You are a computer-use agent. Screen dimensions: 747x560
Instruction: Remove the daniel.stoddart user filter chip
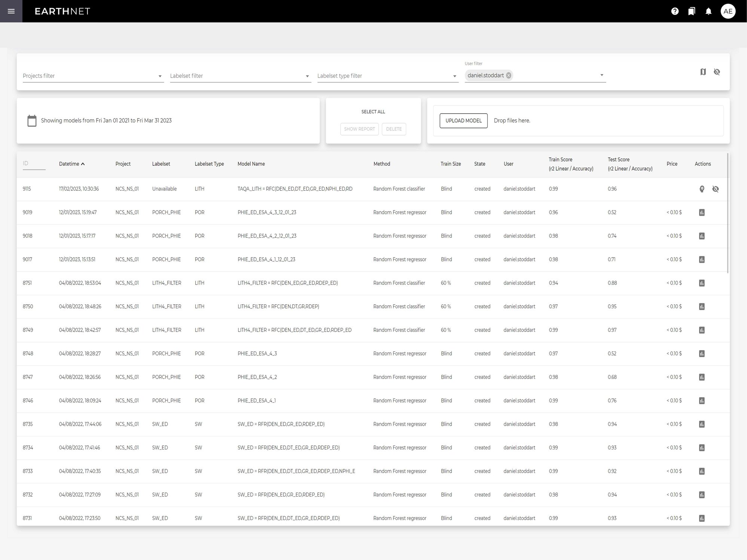pos(509,76)
